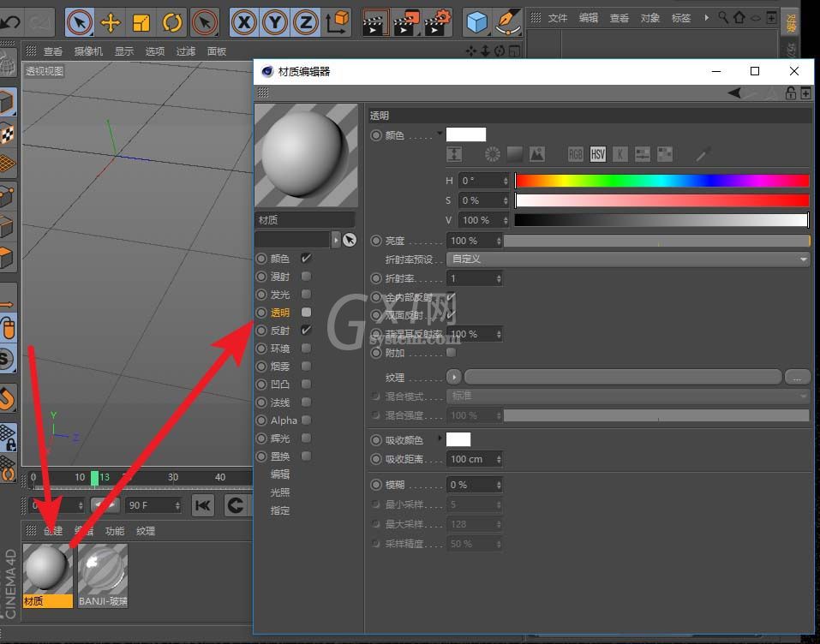This screenshot has width=820, height=644.
Task: Open color from picture mode
Action: pyautogui.click(x=536, y=154)
